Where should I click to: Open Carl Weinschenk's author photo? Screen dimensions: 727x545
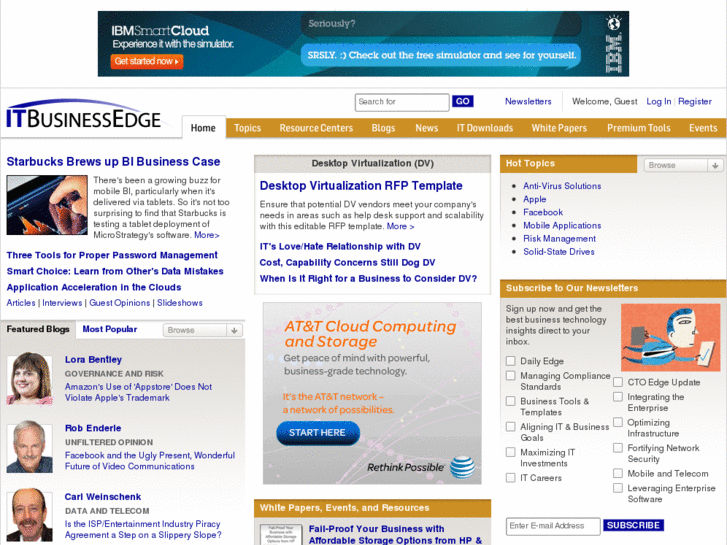coord(29,515)
